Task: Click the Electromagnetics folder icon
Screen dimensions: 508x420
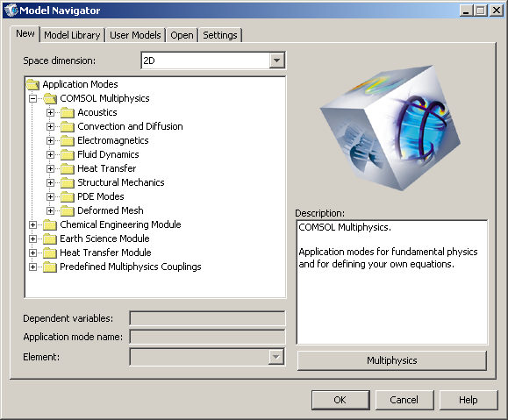Action: [x=68, y=140]
